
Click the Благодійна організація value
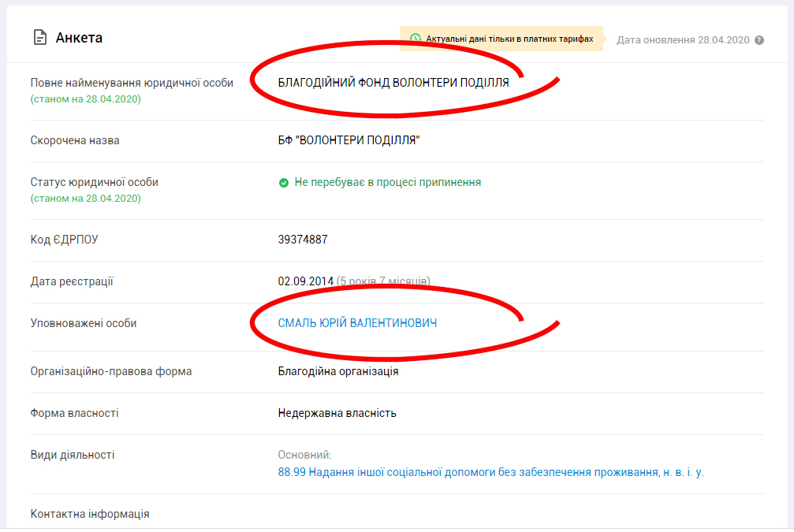(x=338, y=371)
